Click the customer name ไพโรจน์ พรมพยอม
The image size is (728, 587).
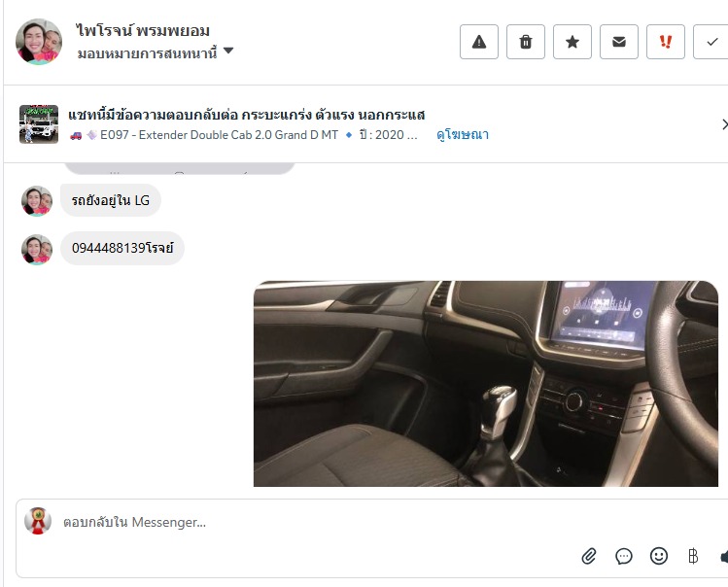(x=144, y=30)
